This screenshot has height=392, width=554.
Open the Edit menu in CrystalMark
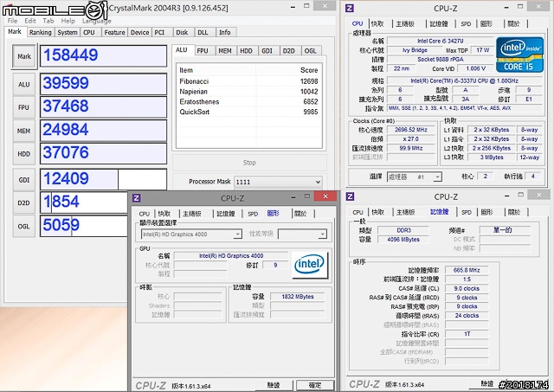pyautogui.click(x=30, y=21)
